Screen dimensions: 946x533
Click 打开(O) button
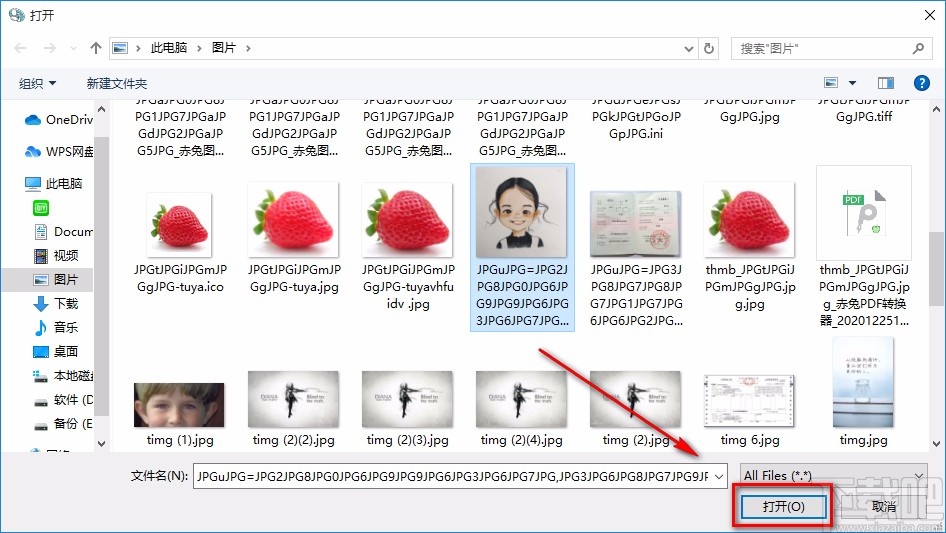click(x=783, y=506)
